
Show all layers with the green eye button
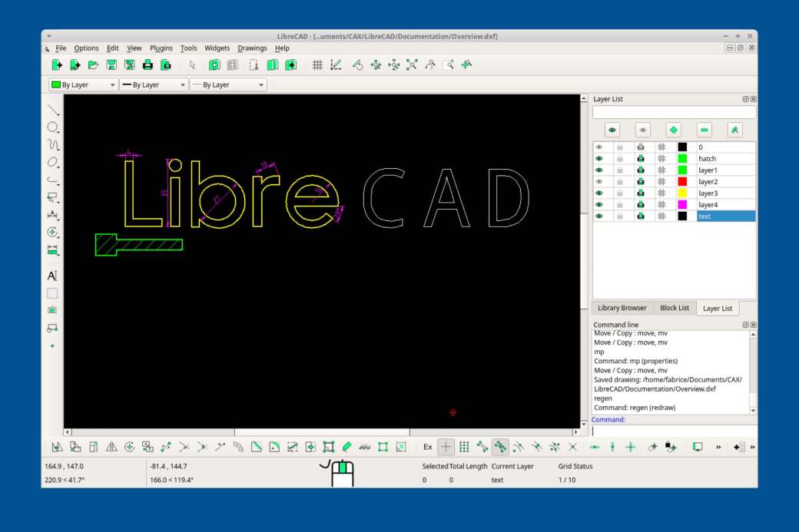[612, 131]
